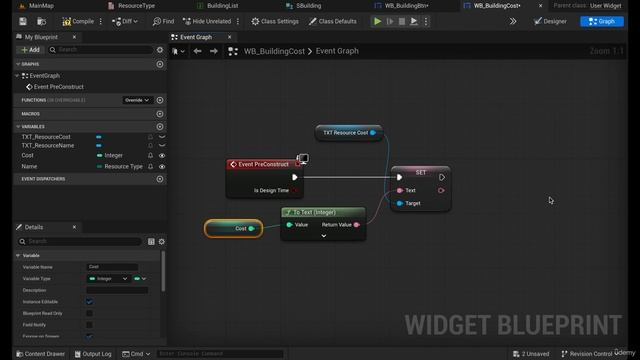Toggle visibility eye of the Name variable
The image size is (640, 360).
162,167
